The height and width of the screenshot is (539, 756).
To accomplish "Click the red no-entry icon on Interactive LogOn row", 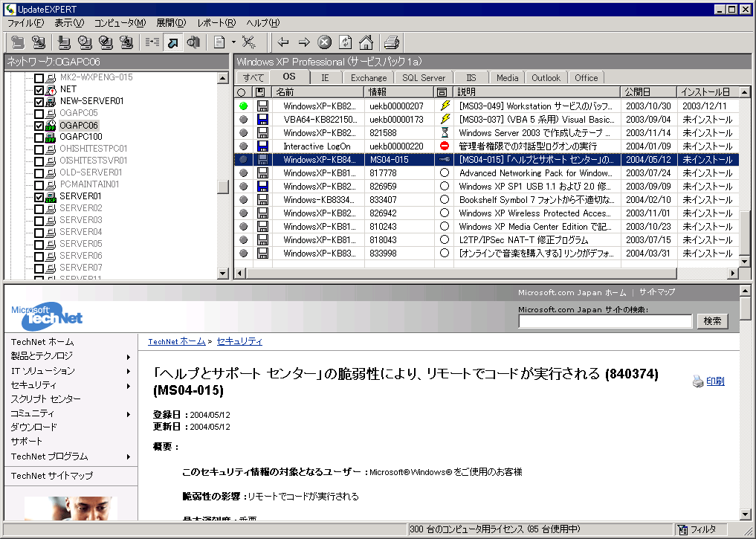I will (445, 146).
